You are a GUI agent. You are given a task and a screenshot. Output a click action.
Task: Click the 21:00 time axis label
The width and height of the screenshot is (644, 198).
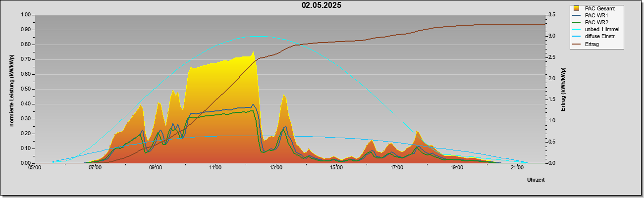point(517,168)
